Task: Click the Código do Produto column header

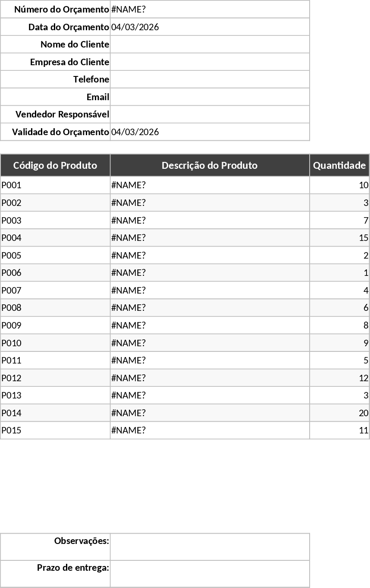Action: click(55, 165)
